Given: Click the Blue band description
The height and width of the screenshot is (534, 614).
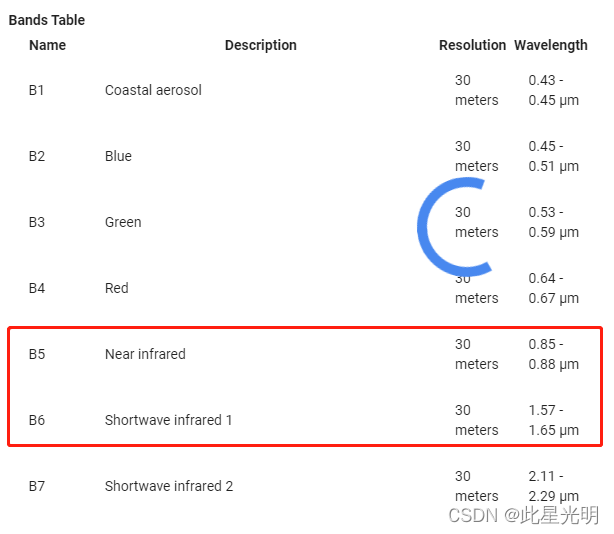Looking at the screenshot, I should coord(118,156).
